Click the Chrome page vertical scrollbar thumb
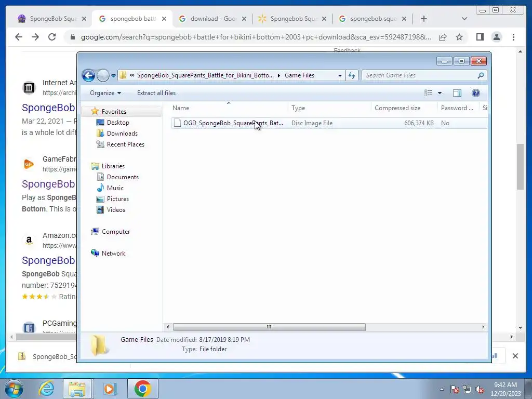Viewport: 532px width, 399px height. pyautogui.click(x=520, y=167)
